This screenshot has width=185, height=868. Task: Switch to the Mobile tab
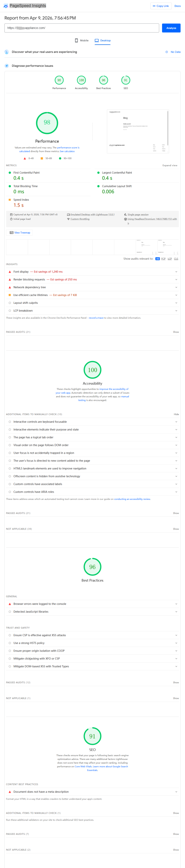point(82,40)
